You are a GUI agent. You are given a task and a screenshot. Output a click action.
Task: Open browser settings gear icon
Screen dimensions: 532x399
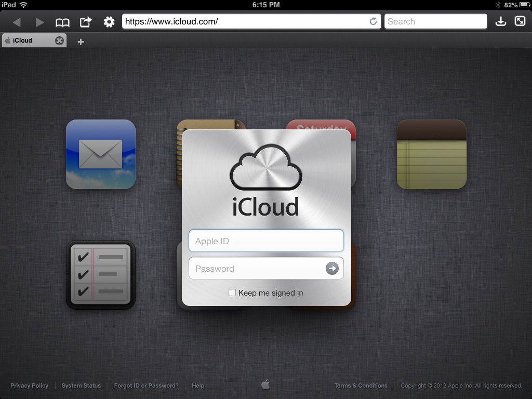coord(109,22)
